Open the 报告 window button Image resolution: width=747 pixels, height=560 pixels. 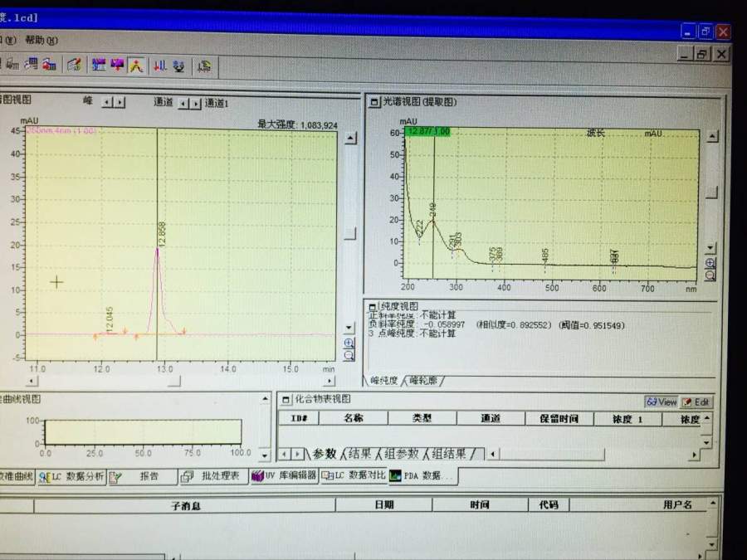(142, 477)
